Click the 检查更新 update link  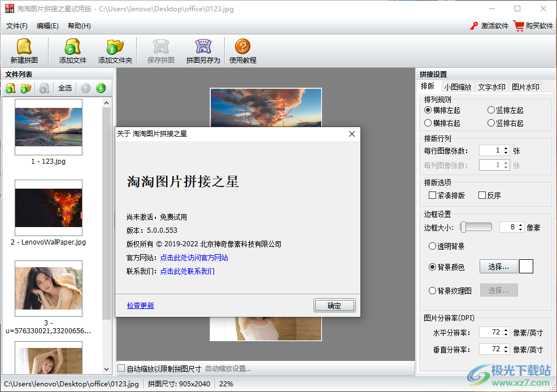coord(140,304)
